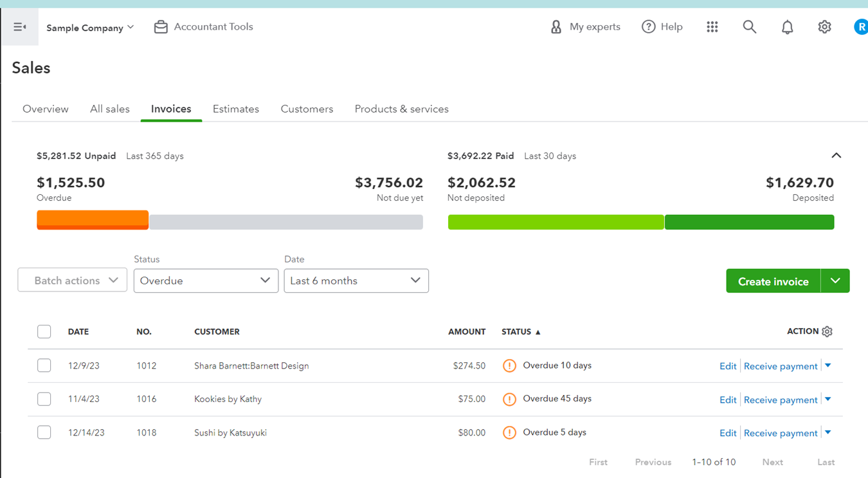Open action arrow for Shara Barnett invoice
The height and width of the screenshot is (478, 868).
point(828,365)
